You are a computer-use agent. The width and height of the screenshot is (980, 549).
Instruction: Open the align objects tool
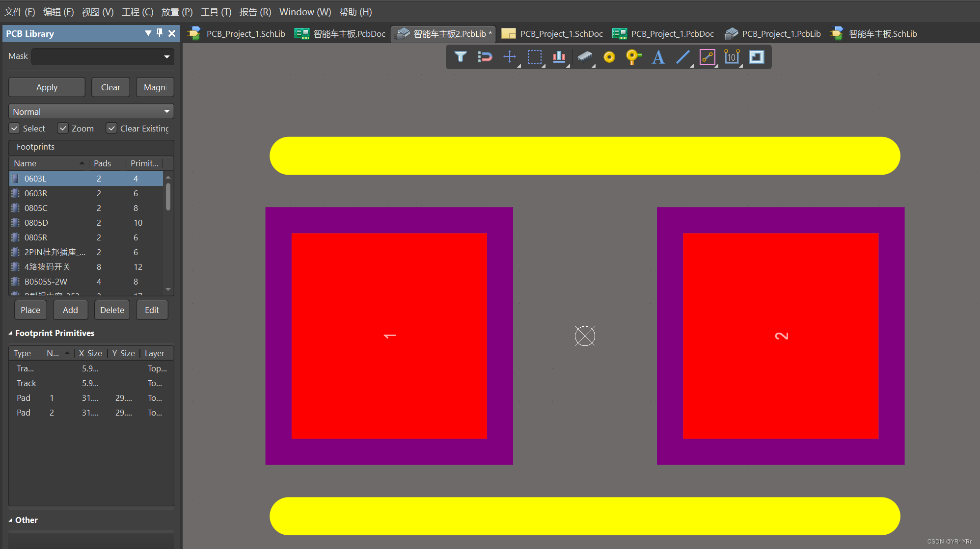pos(559,57)
